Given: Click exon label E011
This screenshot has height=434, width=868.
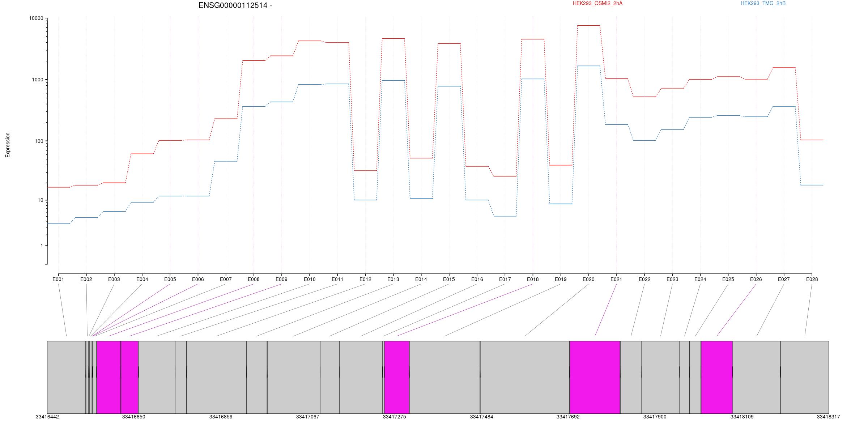Looking at the screenshot, I should coord(337,279).
